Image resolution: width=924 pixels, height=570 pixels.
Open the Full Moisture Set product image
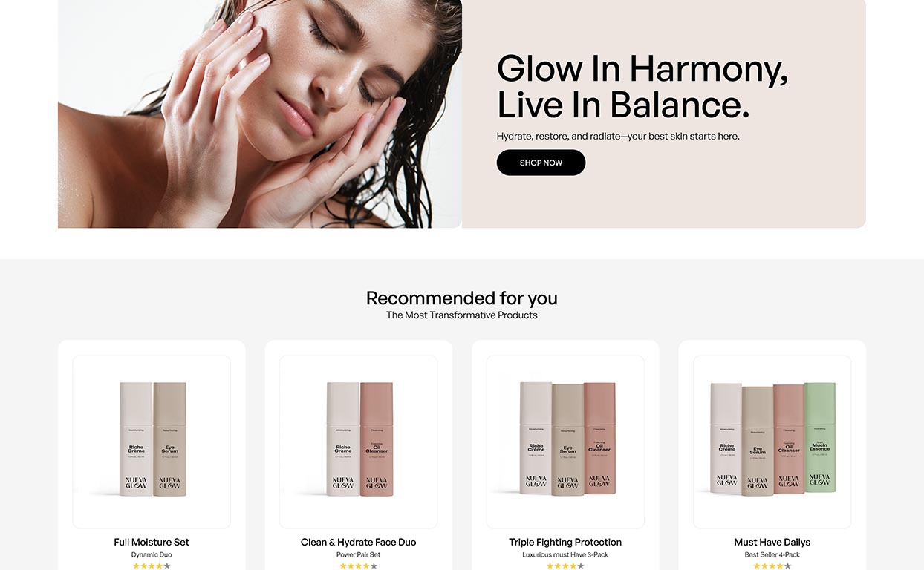click(x=152, y=442)
